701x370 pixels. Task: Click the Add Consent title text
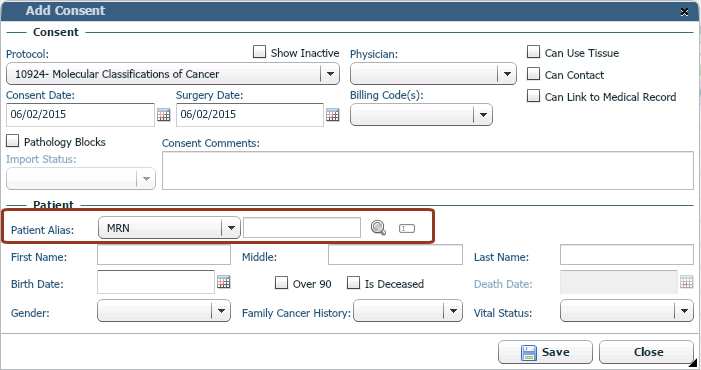65,10
